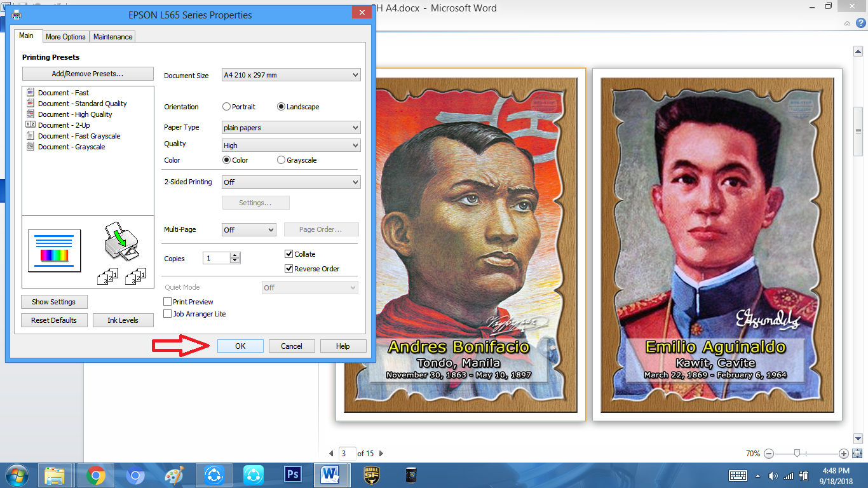Zoom in with the plus button in Word

click(x=844, y=454)
